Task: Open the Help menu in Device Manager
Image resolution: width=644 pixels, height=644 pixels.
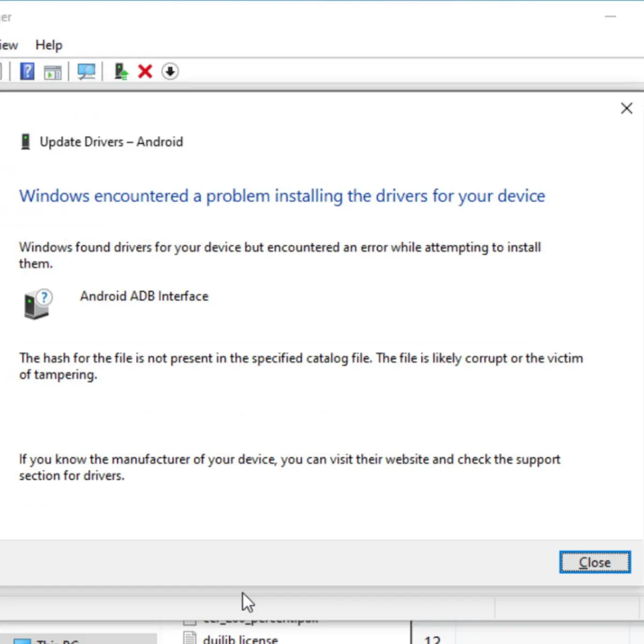Action: pyautogui.click(x=49, y=45)
